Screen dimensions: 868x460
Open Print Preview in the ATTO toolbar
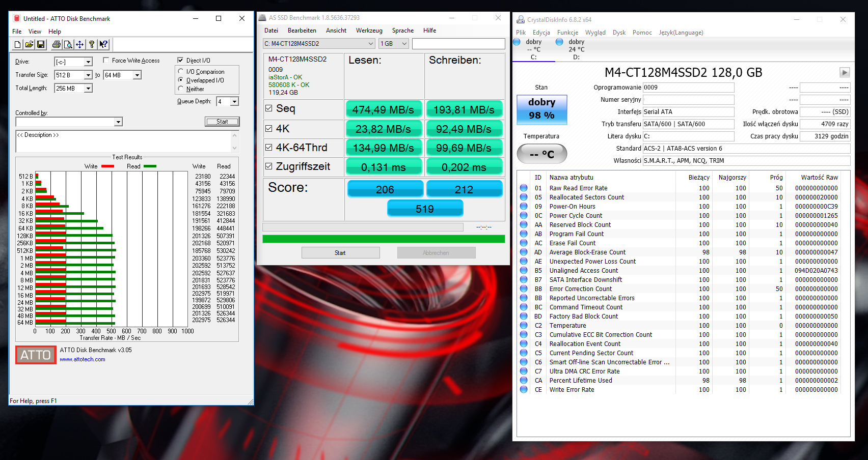(68, 45)
